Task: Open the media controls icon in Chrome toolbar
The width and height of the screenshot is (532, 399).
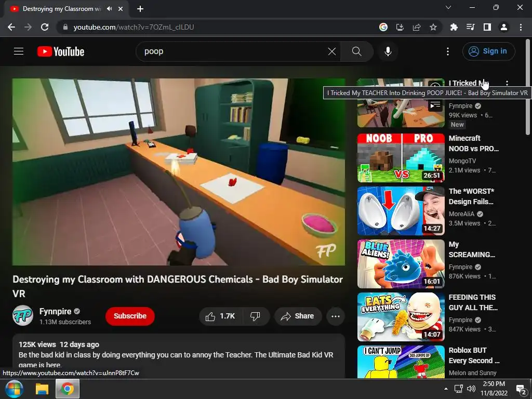Action: pos(471,27)
